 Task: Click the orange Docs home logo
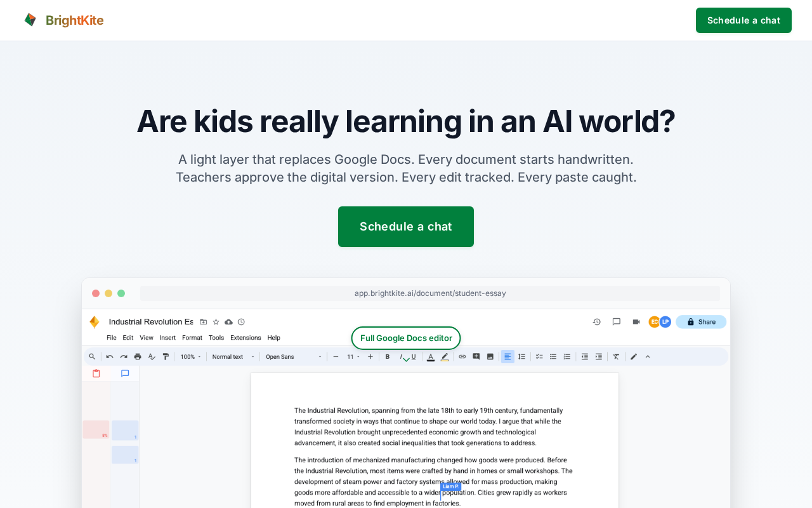pos(95,322)
